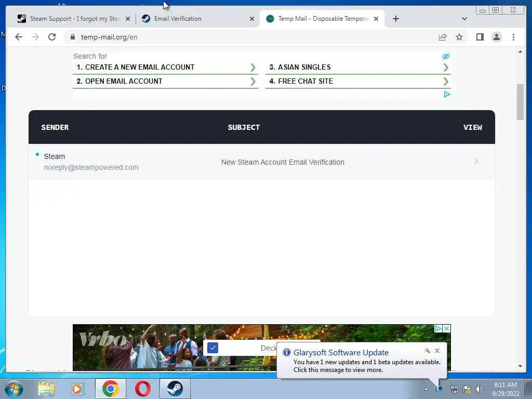Open ad link Asian Singles
The image size is (532, 399).
(x=304, y=67)
